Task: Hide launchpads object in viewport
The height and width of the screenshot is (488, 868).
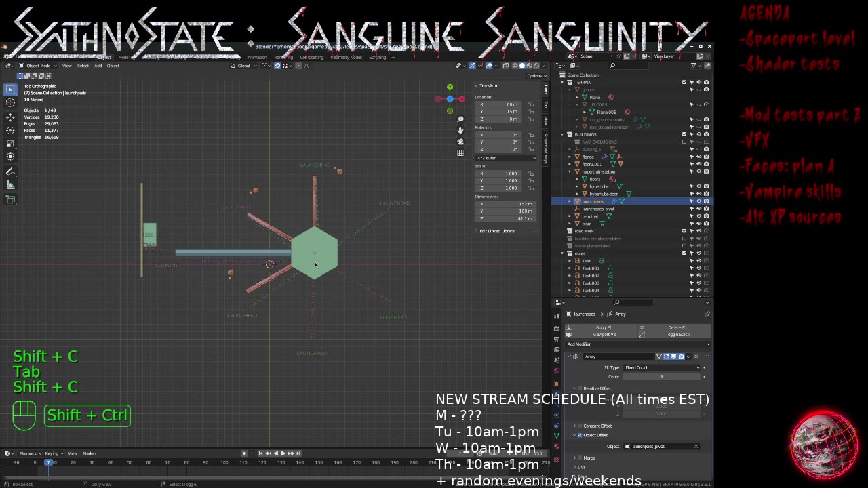Action: [x=699, y=201]
